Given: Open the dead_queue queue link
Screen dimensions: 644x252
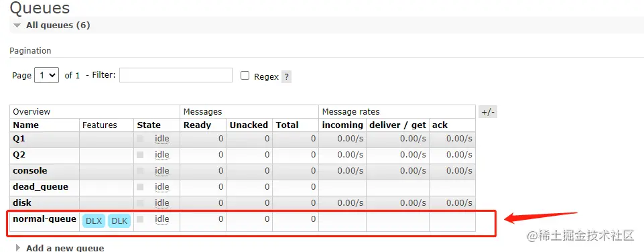Looking at the screenshot, I should (x=41, y=187).
